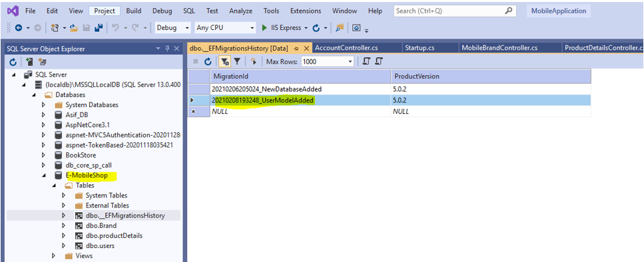Click the Save single-disk icon
Screen dimensions: 644x262
pos(87,28)
